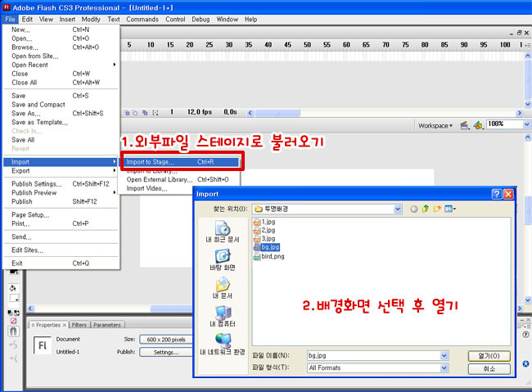The height and width of the screenshot is (392, 532).
Task: Click the Edit Symbols icon near zoom
Action: [x=478, y=125]
